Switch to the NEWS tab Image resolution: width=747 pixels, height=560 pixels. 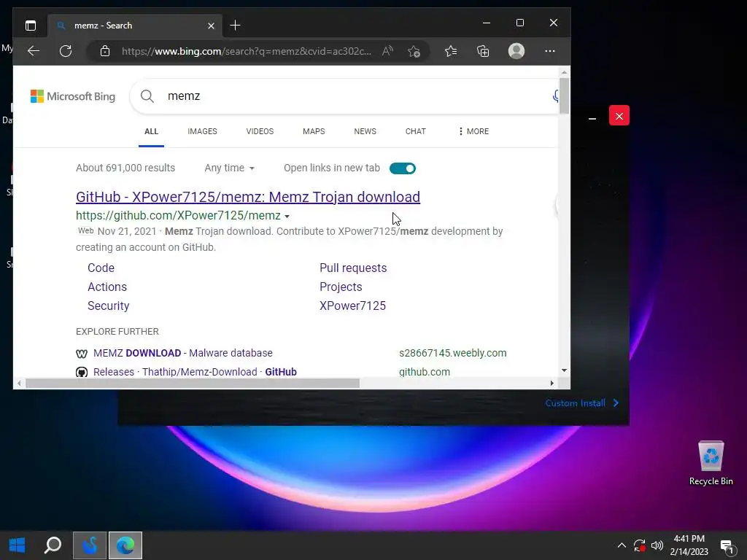pos(365,131)
